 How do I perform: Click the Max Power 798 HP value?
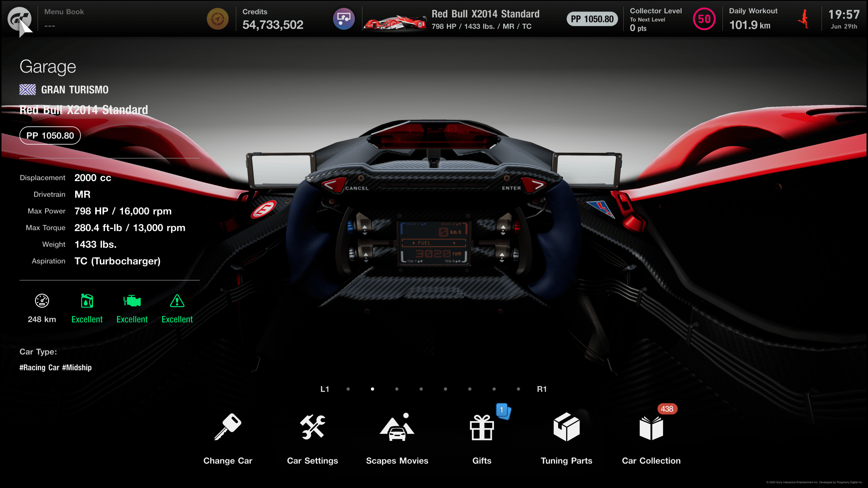pyautogui.click(x=123, y=211)
